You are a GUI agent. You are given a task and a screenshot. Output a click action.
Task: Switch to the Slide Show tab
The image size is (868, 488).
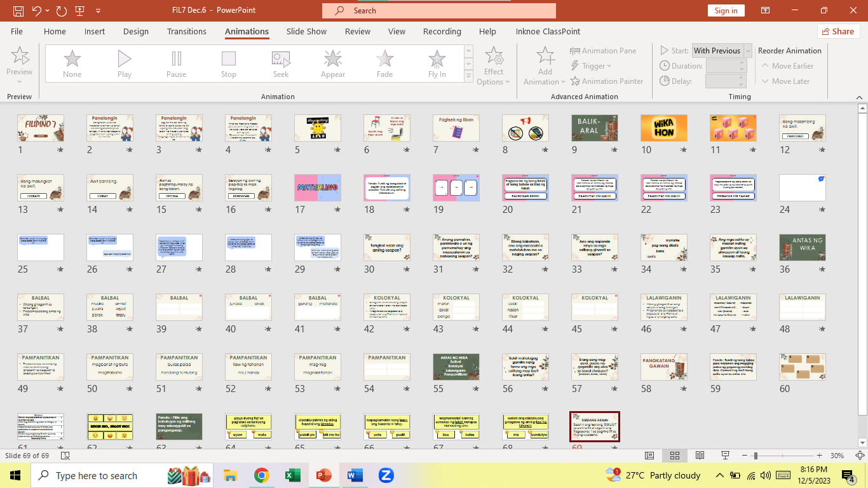point(306,31)
